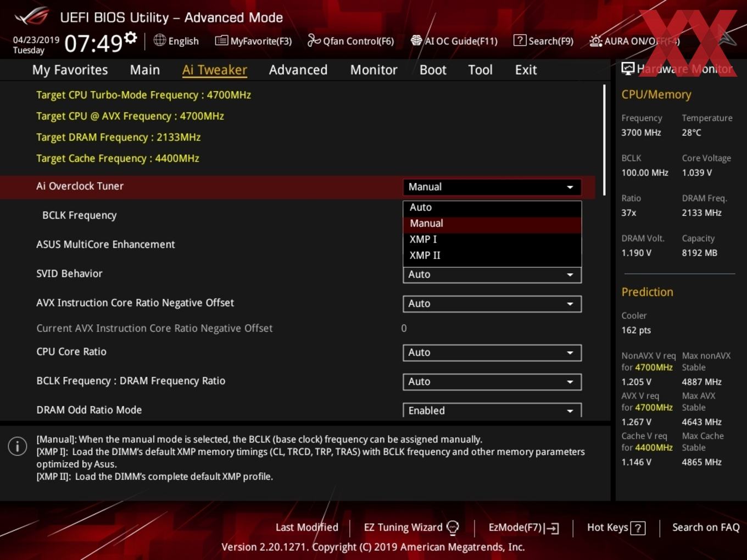Click the ROG logo icon
The width and height of the screenshot is (747, 560).
[32, 16]
